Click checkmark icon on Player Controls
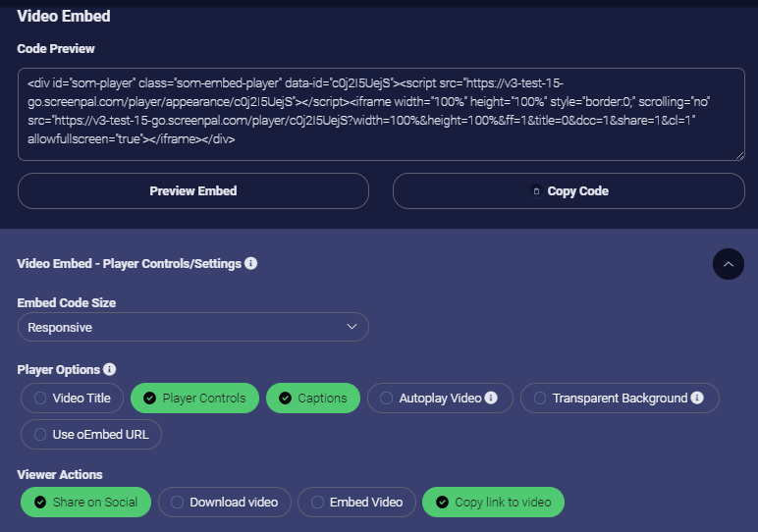This screenshot has height=532, width=758. click(x=150, y=399)
